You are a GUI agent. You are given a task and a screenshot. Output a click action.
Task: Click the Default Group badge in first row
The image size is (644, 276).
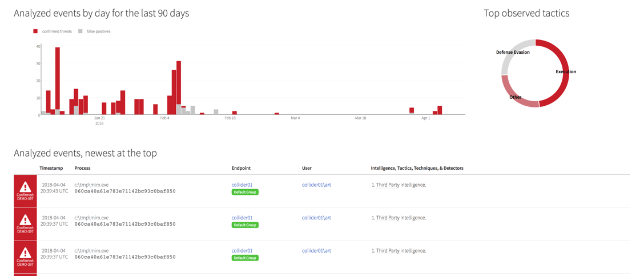(244, 192)
